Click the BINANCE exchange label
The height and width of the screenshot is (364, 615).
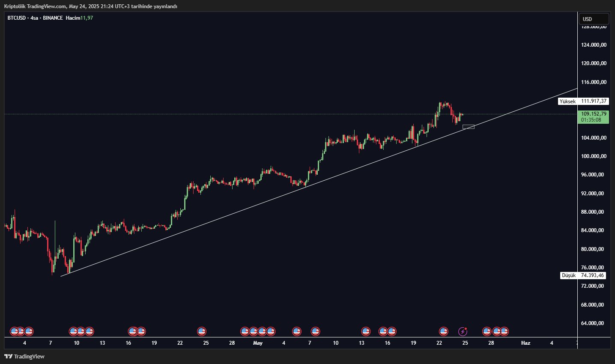click(x=53, y=18)
